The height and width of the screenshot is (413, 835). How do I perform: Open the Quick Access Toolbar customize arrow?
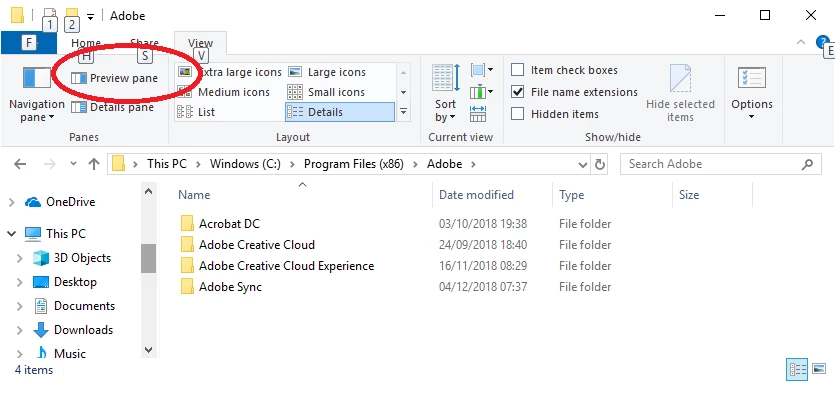(x=91, y=16)
